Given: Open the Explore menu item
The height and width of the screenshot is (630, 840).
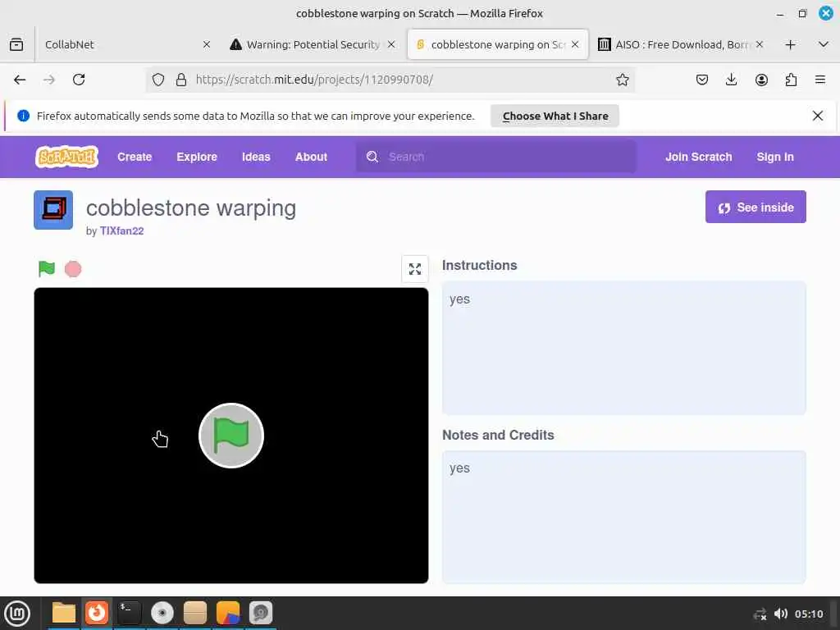Looking at the screenshot, I should click(197, 157).
